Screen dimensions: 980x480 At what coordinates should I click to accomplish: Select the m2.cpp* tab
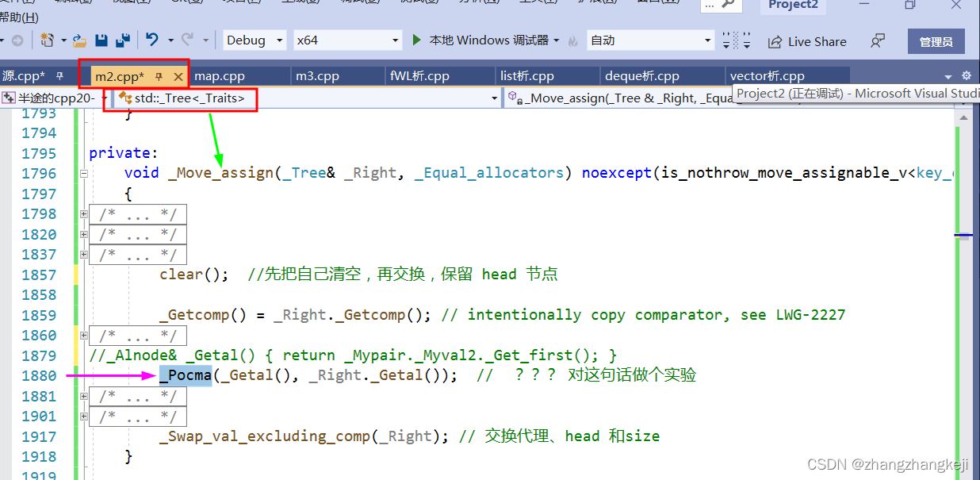point(120,76)
